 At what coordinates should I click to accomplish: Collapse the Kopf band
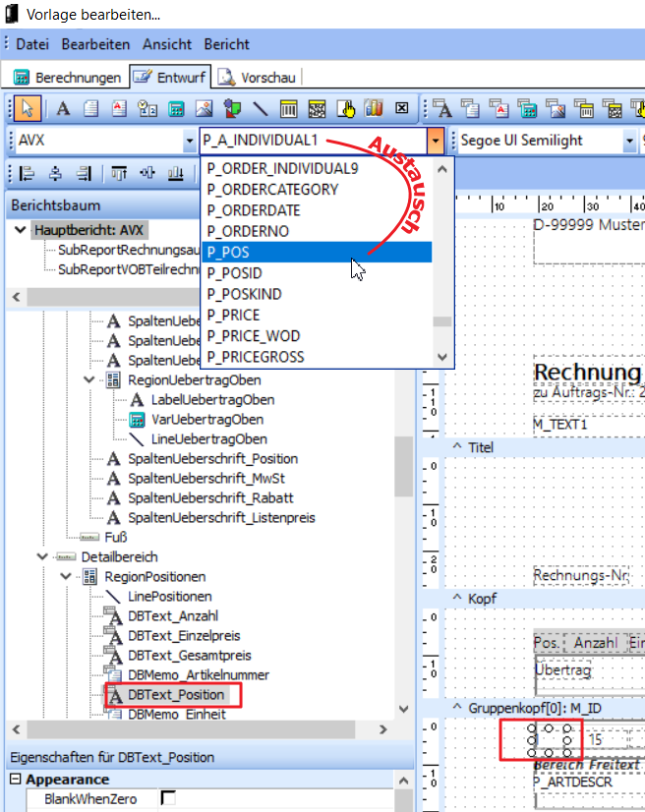pos(457,598)
